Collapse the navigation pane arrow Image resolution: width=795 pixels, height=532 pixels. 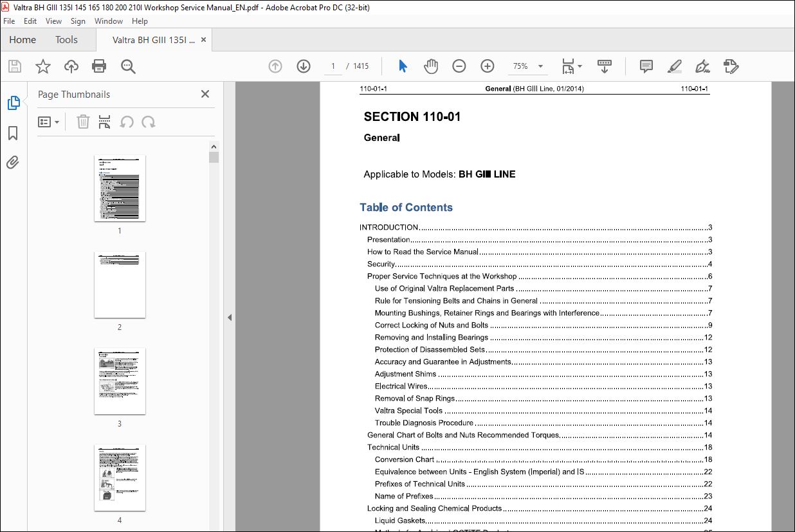pyautogui.click(x=230, y=317)
